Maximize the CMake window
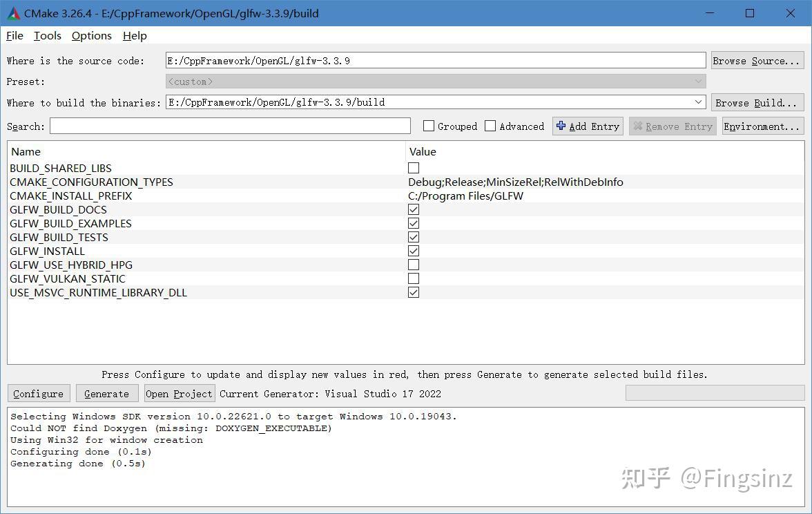Image resolution: width=812 pixels, height=514 pixels. [x=750, y=13]
